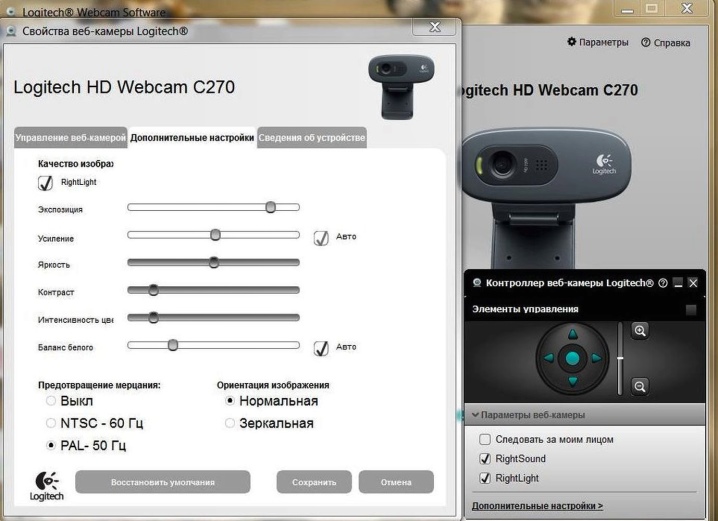Close the Свойства веб-камеры dialog
The width and height of the screenshot is (718, 521).
(x=434, y=27)
